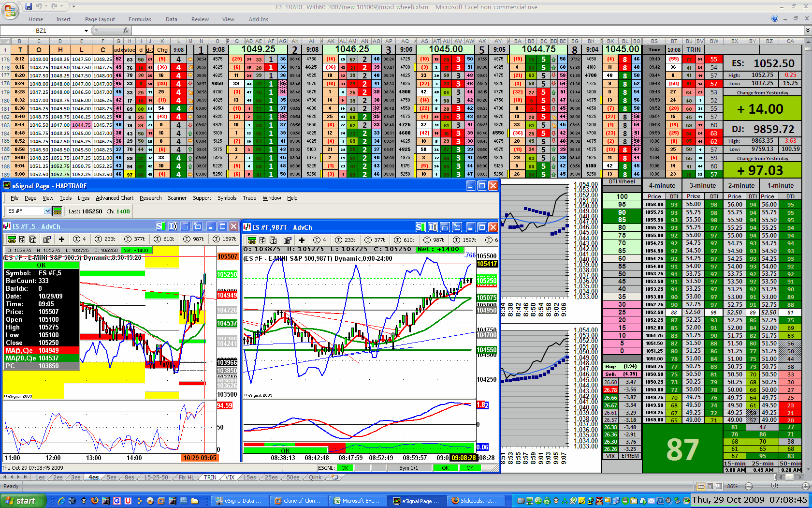The width and height of the screenshot is (812, 508).
Task: Open the Scanner menu in eSignal
Action: pyautogui.click(x=177, y=198)
